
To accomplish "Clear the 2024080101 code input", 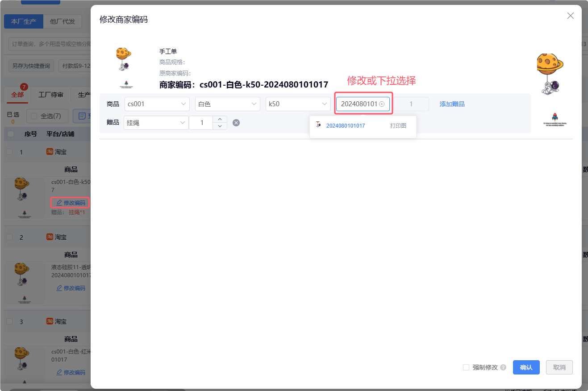I will pyautogui.click(x=382, y=104).
